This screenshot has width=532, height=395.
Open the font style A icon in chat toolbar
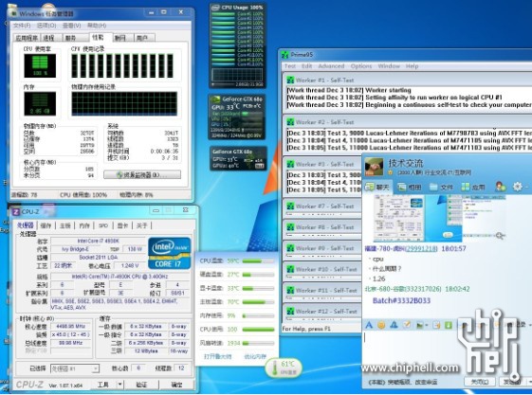[x=369, y=325]
